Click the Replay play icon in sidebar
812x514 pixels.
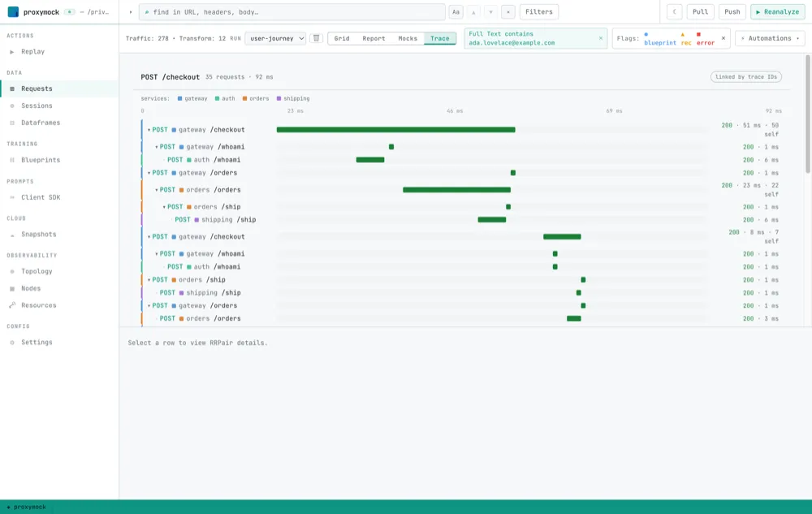12,52
